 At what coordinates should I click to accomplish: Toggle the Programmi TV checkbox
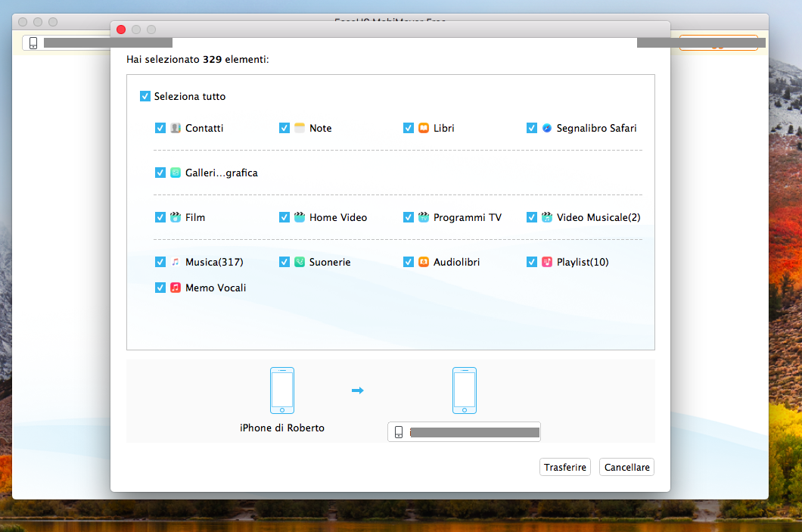[x=409, y=217]
